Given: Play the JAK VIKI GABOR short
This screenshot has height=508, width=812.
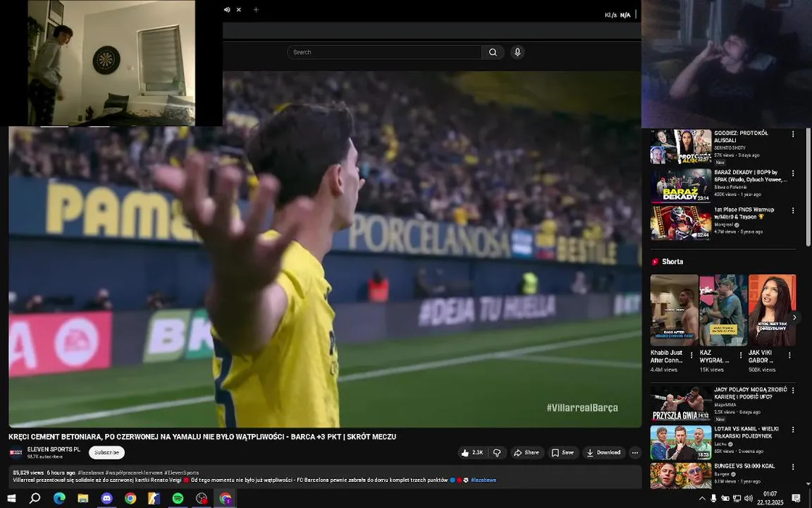Looking at the screenshot, I should pos(772,310).
